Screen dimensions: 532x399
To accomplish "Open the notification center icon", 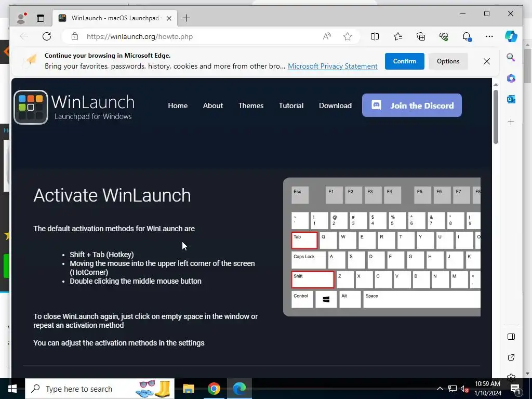I will click(515, 389).
